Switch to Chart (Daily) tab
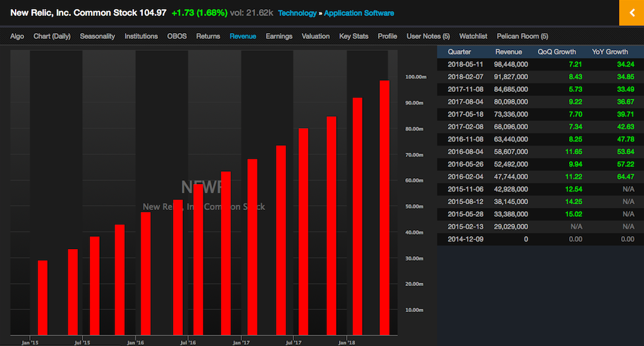The width and height of the screenshot is (644, 346). [52, 36]
